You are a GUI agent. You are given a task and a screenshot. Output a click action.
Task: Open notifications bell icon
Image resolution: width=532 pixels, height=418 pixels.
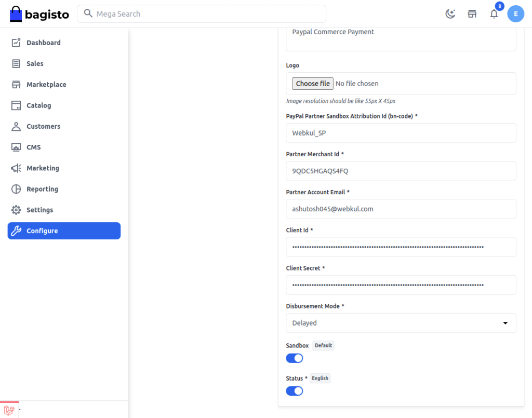pyautogui.click(x=494, y=14)
